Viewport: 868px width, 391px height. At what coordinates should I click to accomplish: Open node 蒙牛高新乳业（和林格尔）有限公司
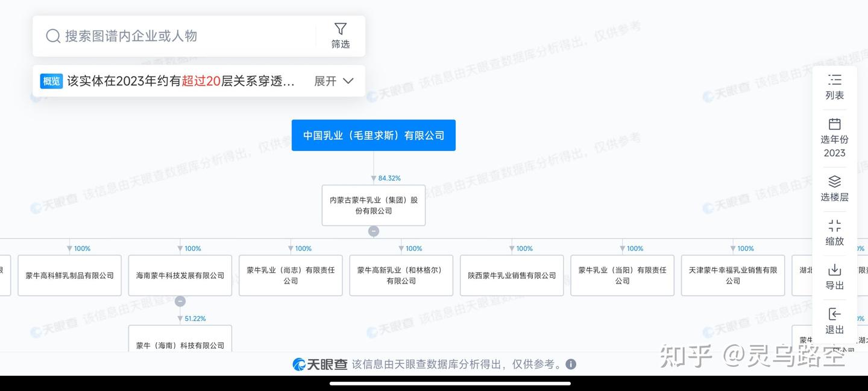[x=401, y=275]
